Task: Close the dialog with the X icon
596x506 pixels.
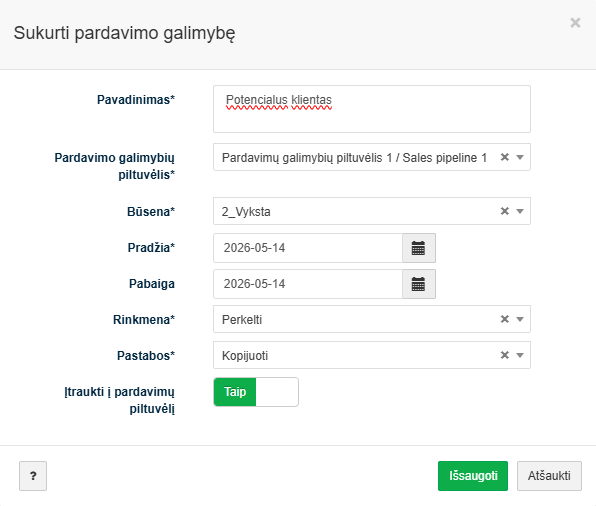Action: point(575,23)
